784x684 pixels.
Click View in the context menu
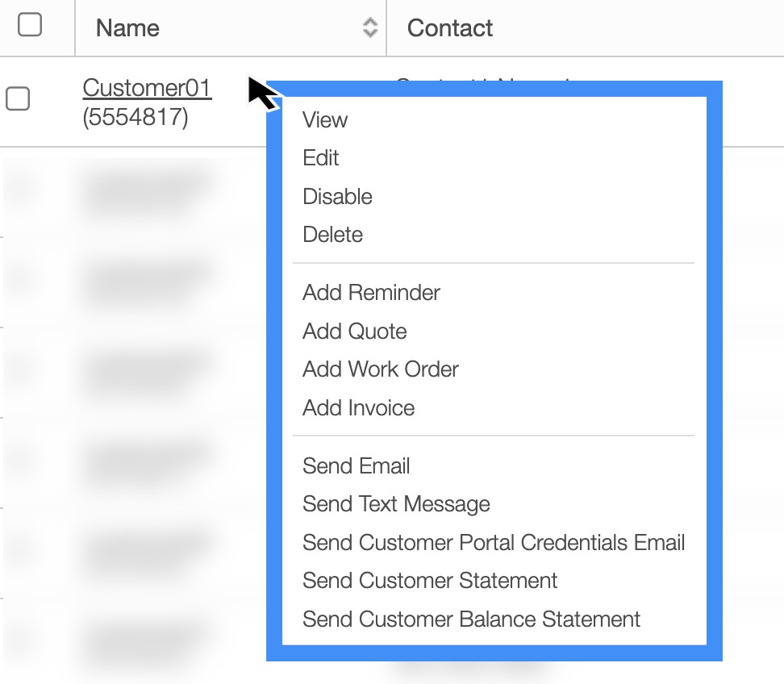click(x=325, y=120)
